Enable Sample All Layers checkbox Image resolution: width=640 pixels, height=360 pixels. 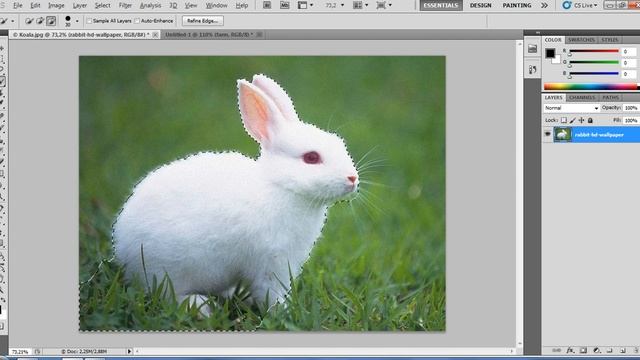click(89, 21)
